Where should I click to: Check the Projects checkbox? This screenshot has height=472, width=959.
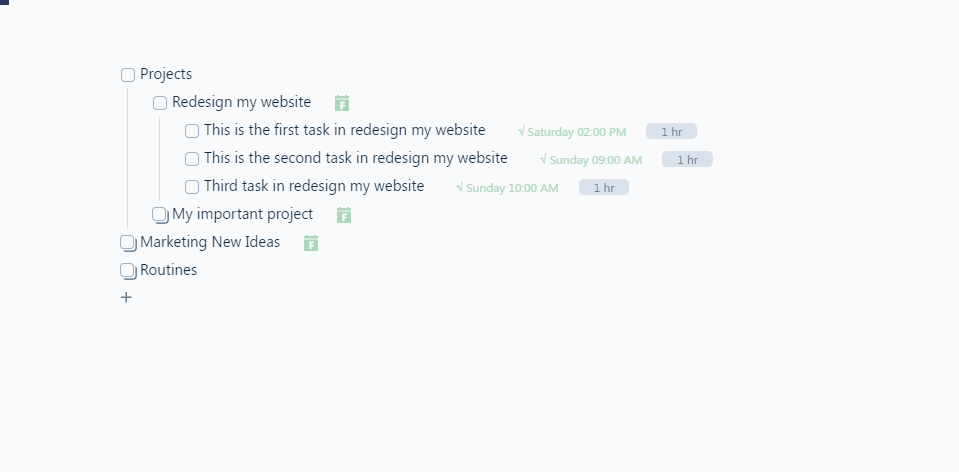128,75
